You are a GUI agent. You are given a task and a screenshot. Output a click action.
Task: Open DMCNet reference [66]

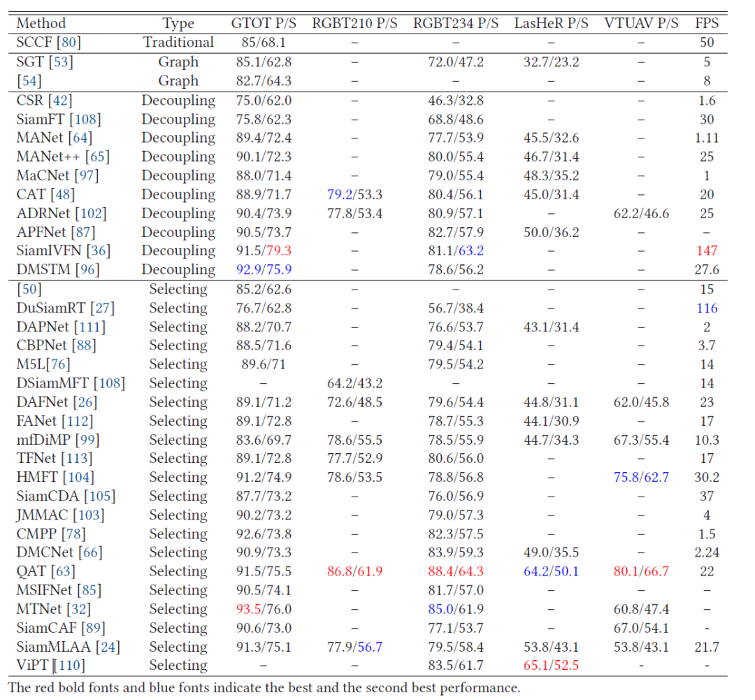click(x=90, y=552)
